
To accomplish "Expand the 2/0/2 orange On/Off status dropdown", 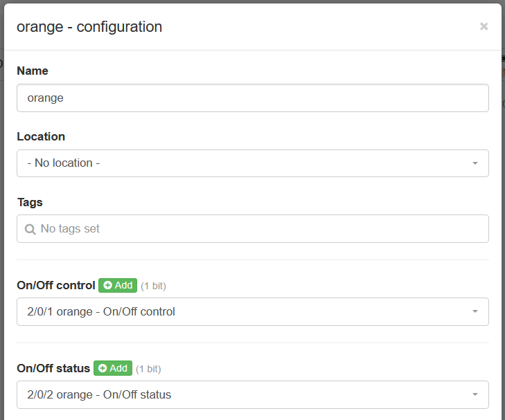I will pos(252,394).
